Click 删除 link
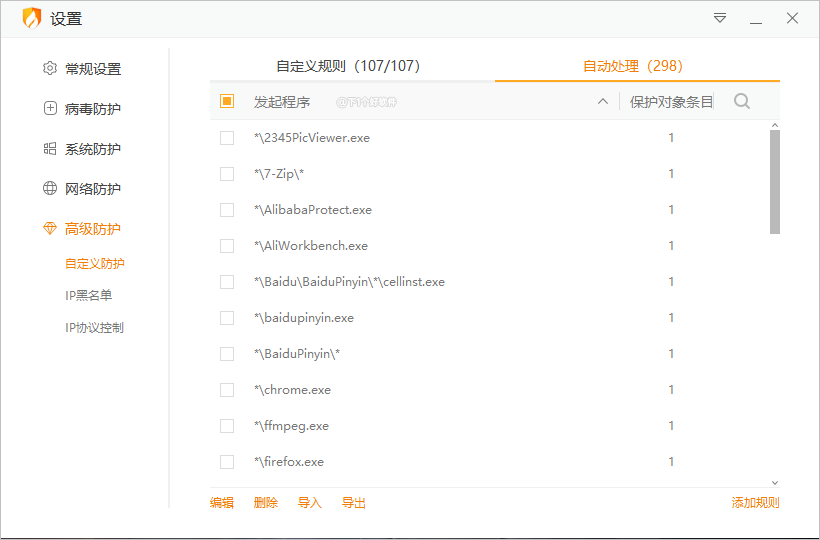Image resolution: width=820 pixels, height=540 pixels. 266,503
